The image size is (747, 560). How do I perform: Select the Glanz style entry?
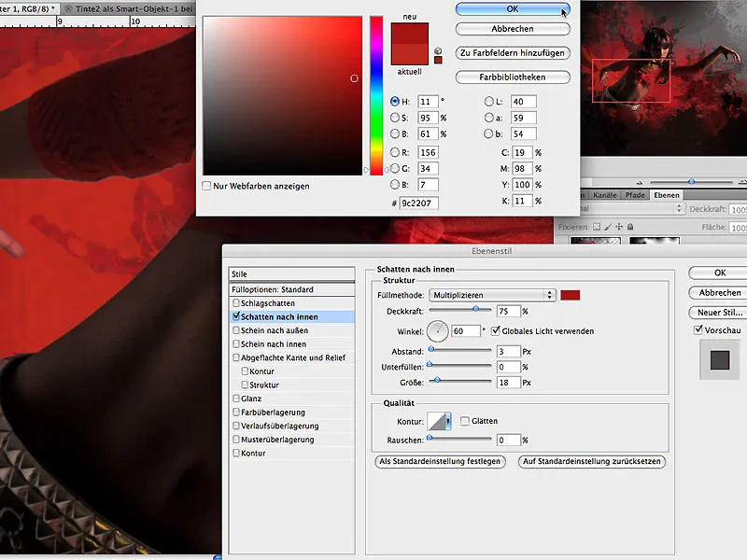pos(251,399)
